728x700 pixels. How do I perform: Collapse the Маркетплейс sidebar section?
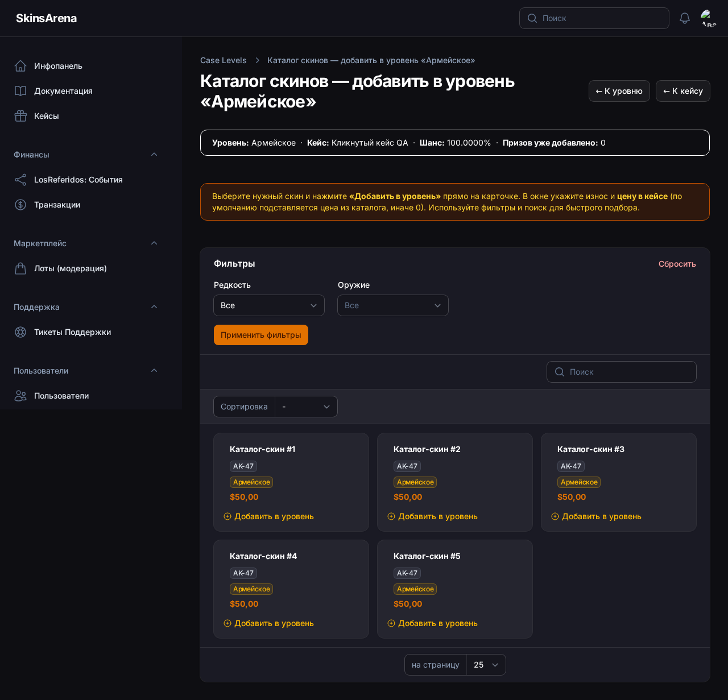click(x=154, y=243)
